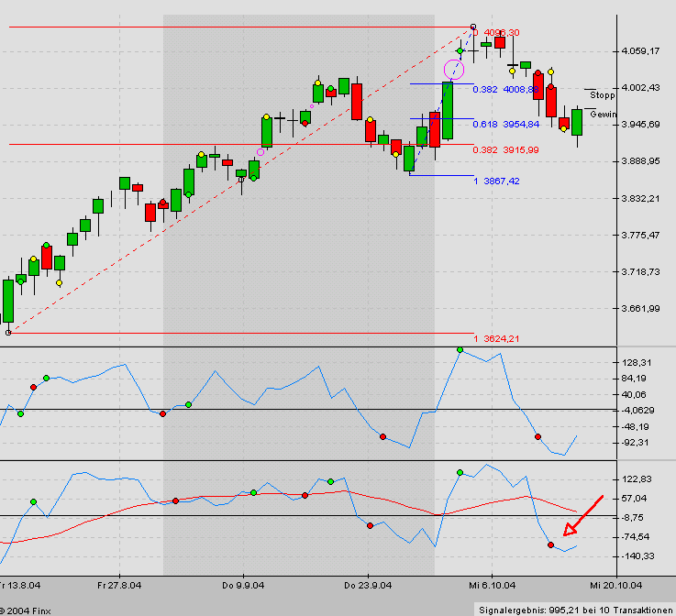Click the price axis label 4.002,43

click(640, 88)
